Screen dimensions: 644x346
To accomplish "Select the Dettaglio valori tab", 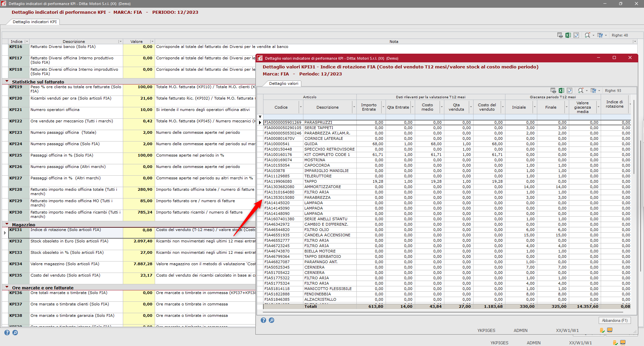I will point(283,83).
